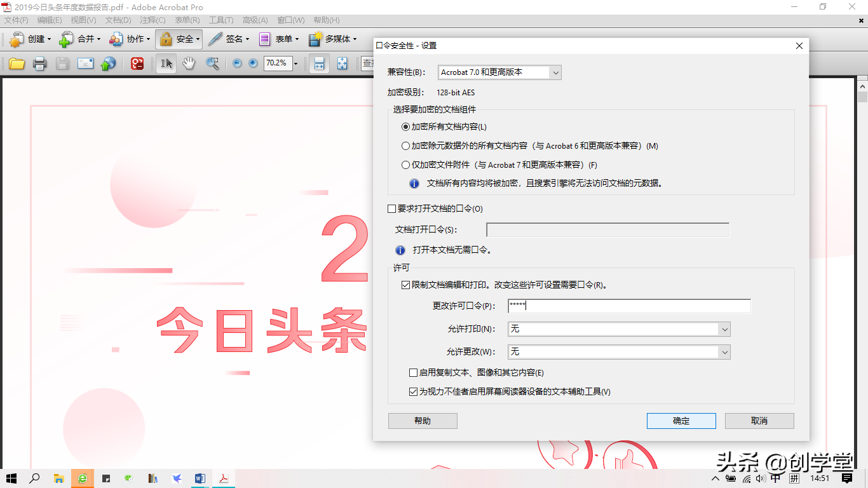Click the 中 input method indicator

[x=776, y=478]
